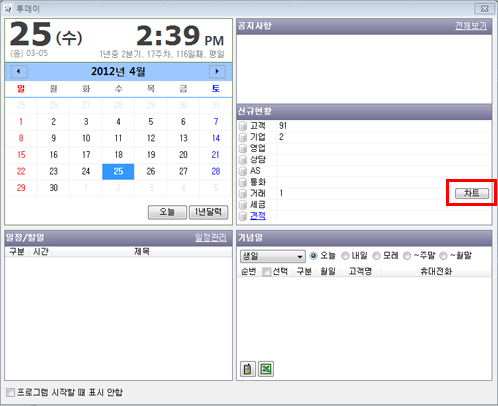The image size is (498, 406).
Task: Select April 18 on the calendar
Action: click(118, 155)
